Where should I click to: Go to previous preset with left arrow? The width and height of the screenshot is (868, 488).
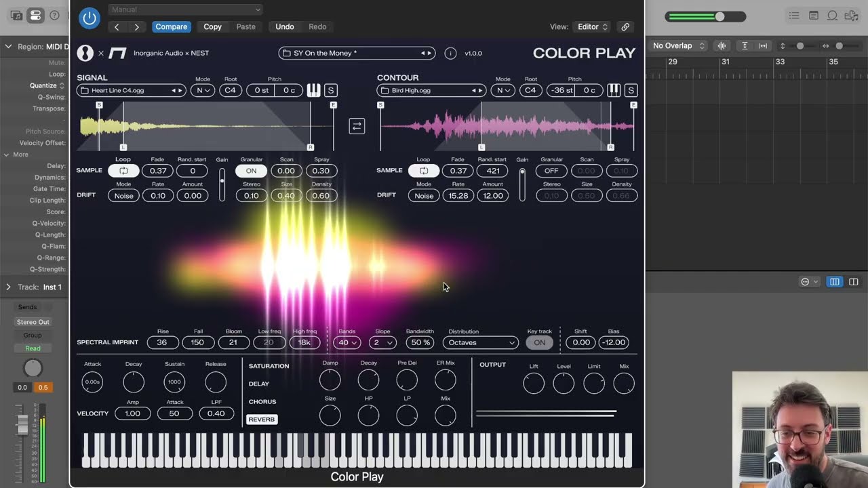[117, 27]
